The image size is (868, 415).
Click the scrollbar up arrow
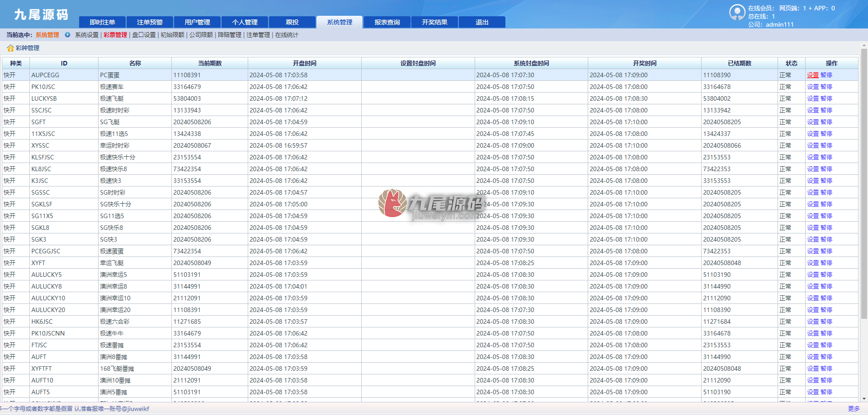click(864, 46)
